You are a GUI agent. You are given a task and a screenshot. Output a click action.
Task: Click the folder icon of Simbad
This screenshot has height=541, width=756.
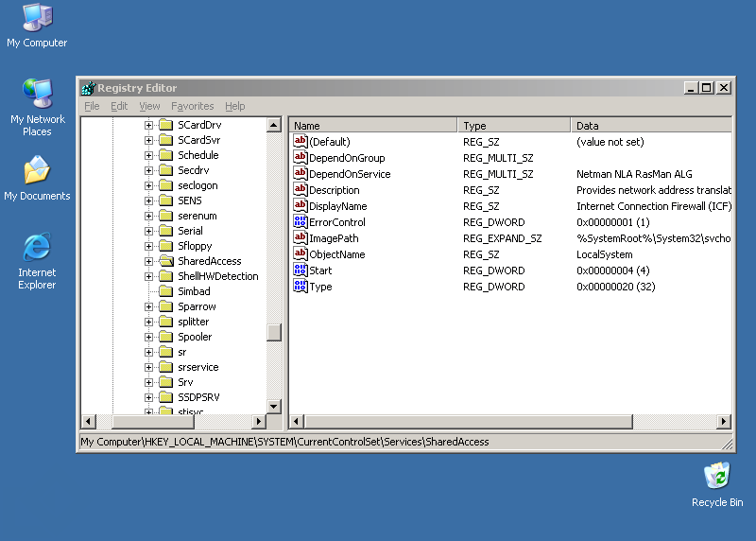(x=166, y=291)
